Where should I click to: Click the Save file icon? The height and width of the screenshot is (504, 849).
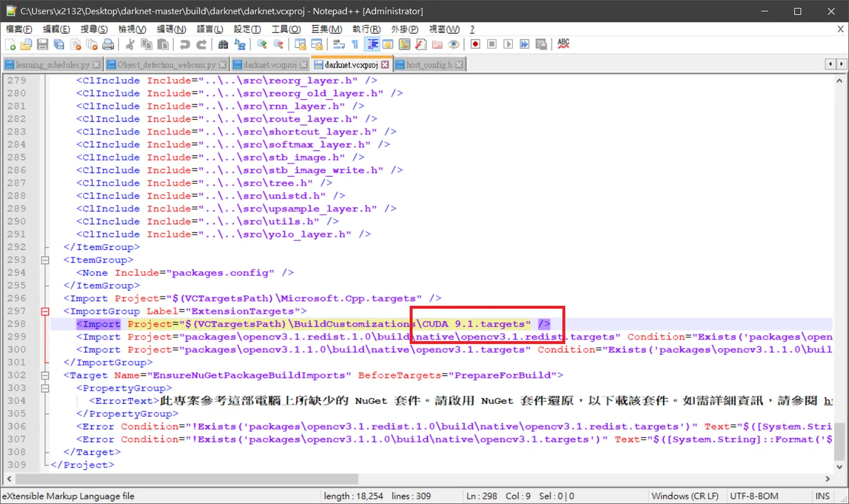tap(42, 44)
